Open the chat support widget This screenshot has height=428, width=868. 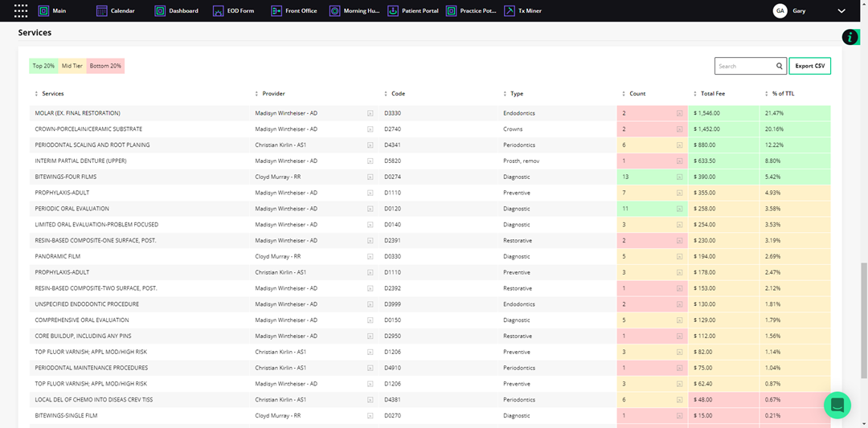tap(837, 405)
